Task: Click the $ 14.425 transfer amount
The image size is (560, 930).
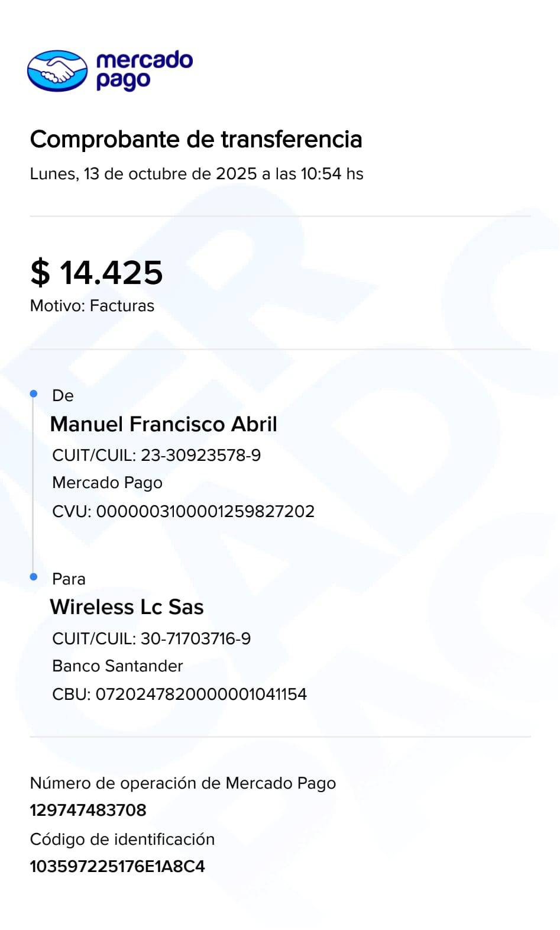Action: click(96, 273)
